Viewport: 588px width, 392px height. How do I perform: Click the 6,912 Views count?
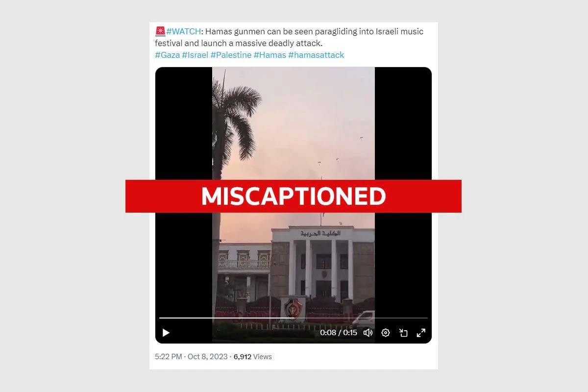[x=252, y=357]
